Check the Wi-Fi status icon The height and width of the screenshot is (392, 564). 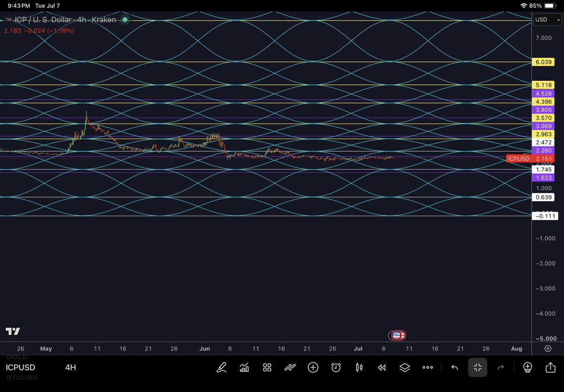click(524, 6)
